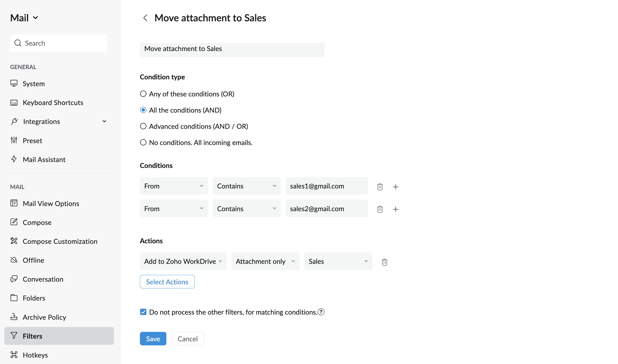
Task: Click the plus icon on sales1 row
Action: click(395, 187)
